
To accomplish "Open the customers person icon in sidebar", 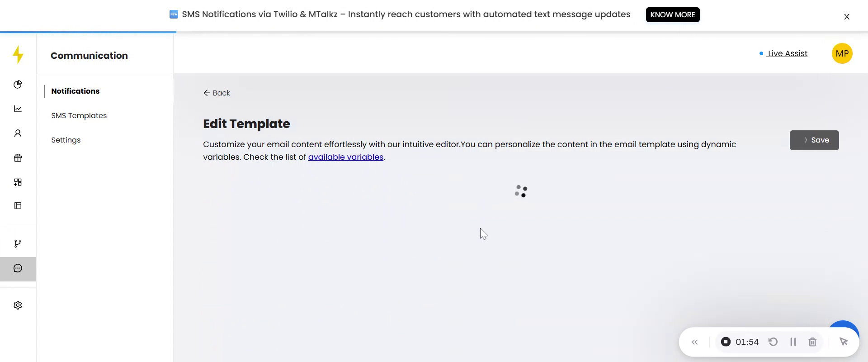I will click(x=18, y=133).
